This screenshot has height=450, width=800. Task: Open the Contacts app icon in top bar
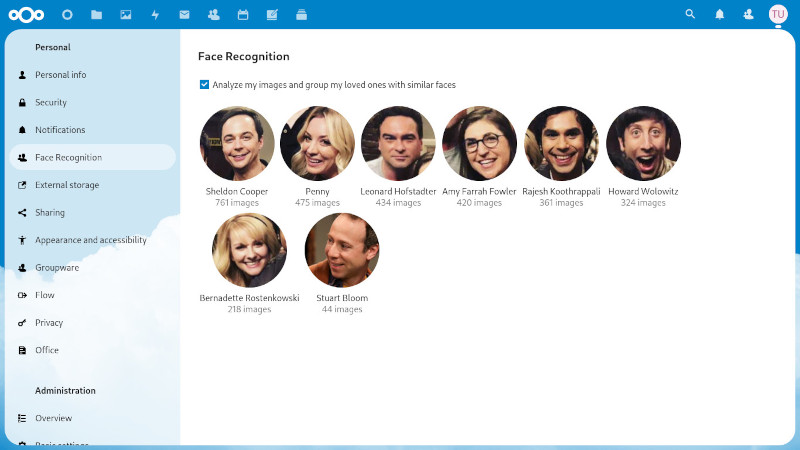tap(213, 15)
